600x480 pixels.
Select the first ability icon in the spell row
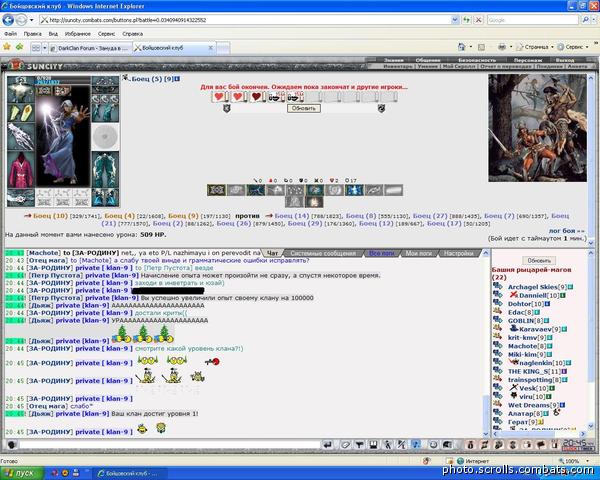pos(216,190)
